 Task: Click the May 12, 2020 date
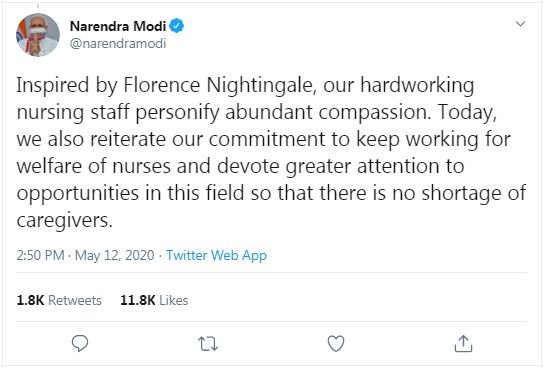click(x=114, y=255)
